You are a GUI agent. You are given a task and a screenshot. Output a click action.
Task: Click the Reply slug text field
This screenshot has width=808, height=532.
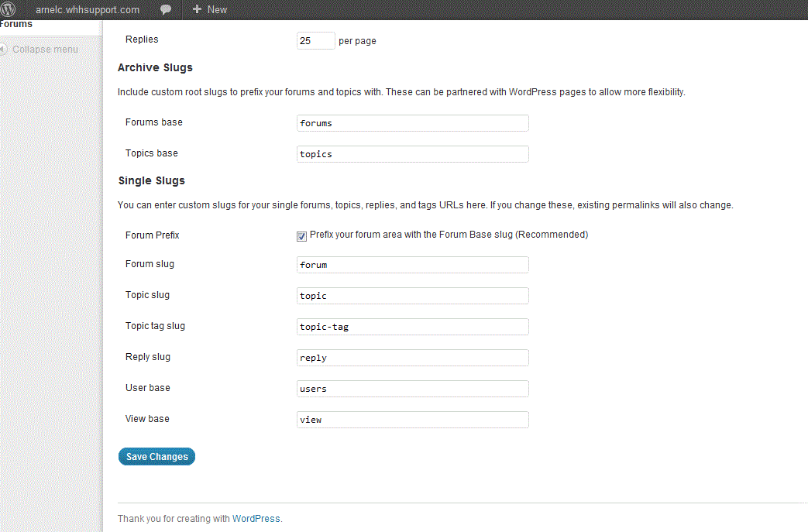pyautogui.click(x=412, y=358)
